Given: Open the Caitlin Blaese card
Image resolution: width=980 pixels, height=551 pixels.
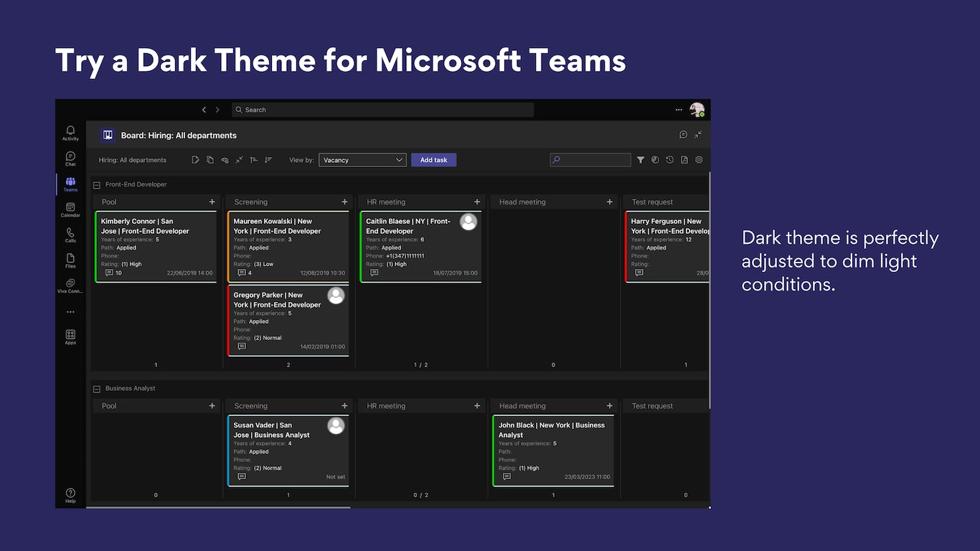Looking at the screenshot, I should pos(421,247).
